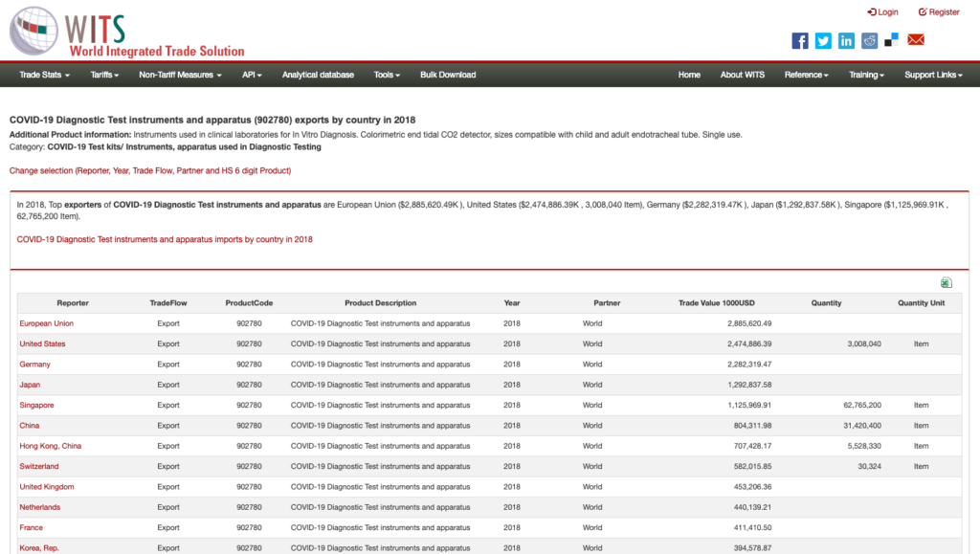
Task: Go to Analytical database
Action: [318, 75]
